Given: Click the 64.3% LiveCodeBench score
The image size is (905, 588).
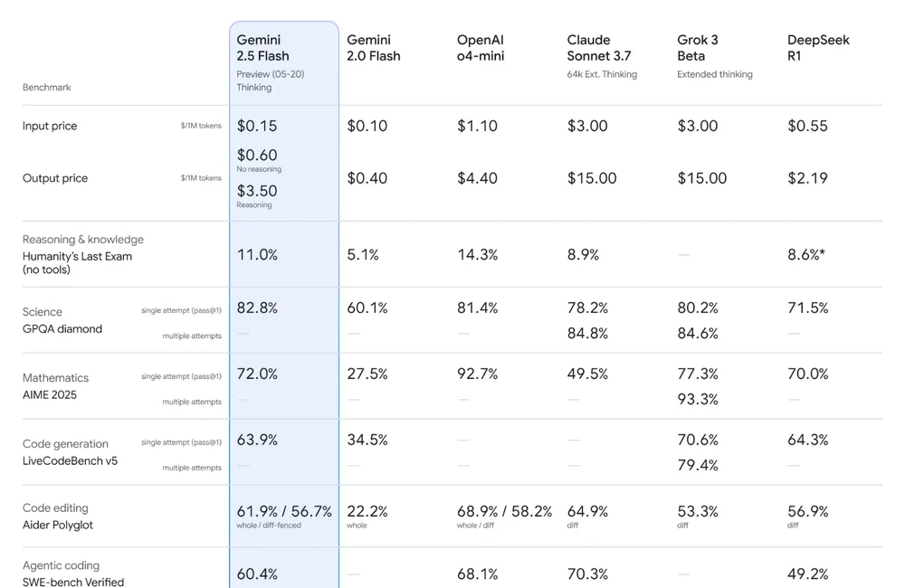Looking at the screenshot, I should pyautogui.click(x=807, y=440).
